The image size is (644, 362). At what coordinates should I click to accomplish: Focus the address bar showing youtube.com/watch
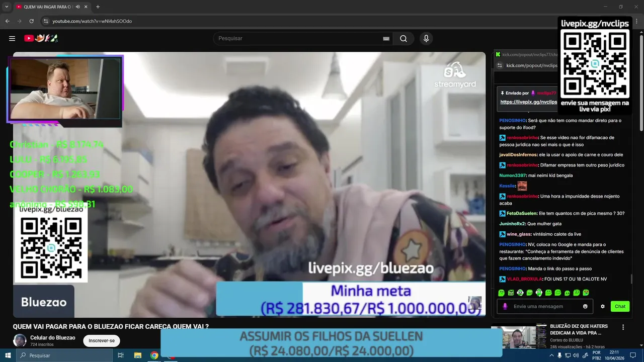point(92,21)
